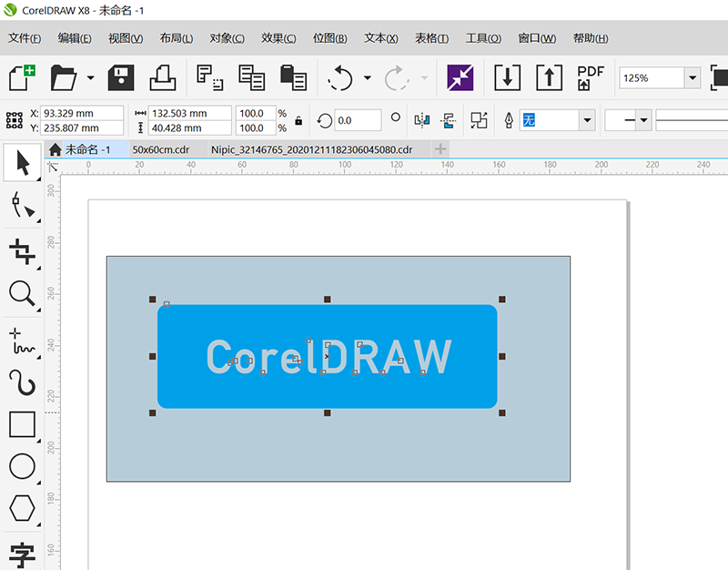Click the Import icon
728x570 pixels.
click(507, 77)
